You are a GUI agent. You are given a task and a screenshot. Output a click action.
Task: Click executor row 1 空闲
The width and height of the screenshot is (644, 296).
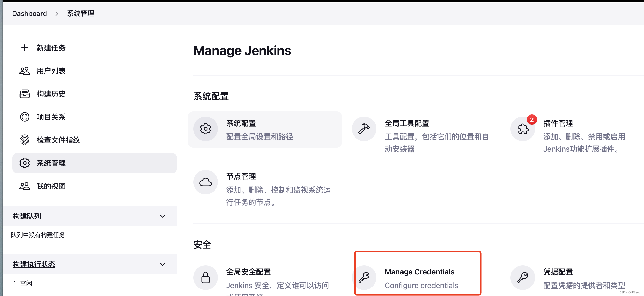[x=23, y=283]
